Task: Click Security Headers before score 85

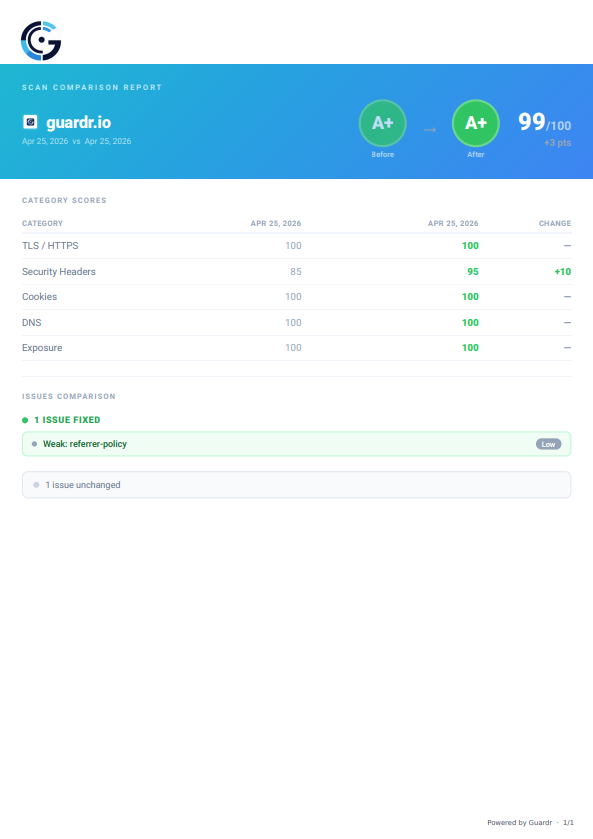Action: pos(296,271)
